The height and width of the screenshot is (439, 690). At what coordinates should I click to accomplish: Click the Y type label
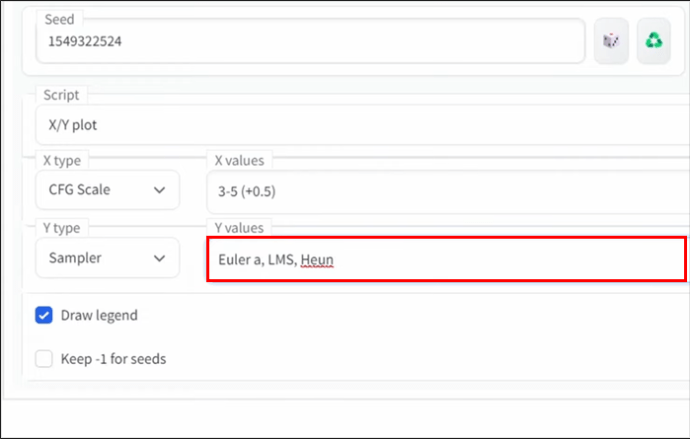pyautogui.click(x=62, y=228)
